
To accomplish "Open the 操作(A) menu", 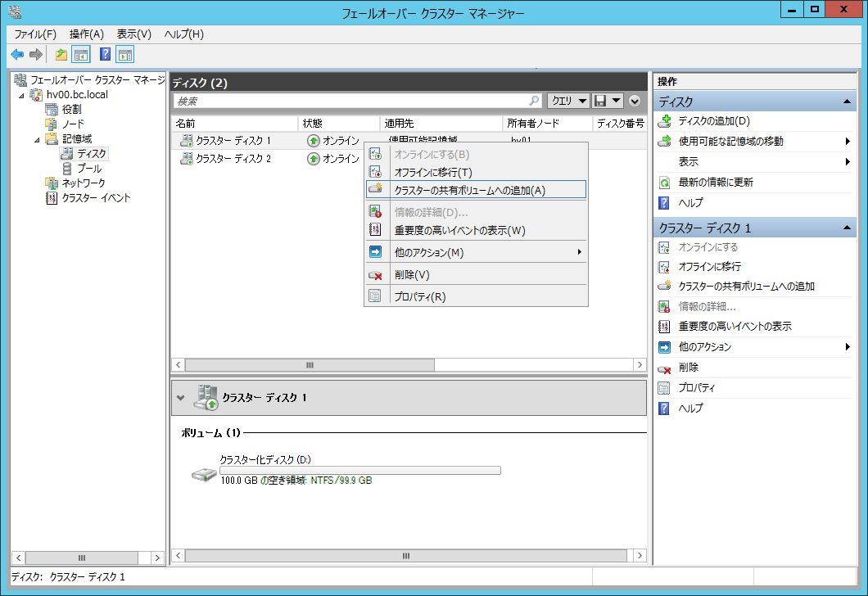I will pos(86,34).
